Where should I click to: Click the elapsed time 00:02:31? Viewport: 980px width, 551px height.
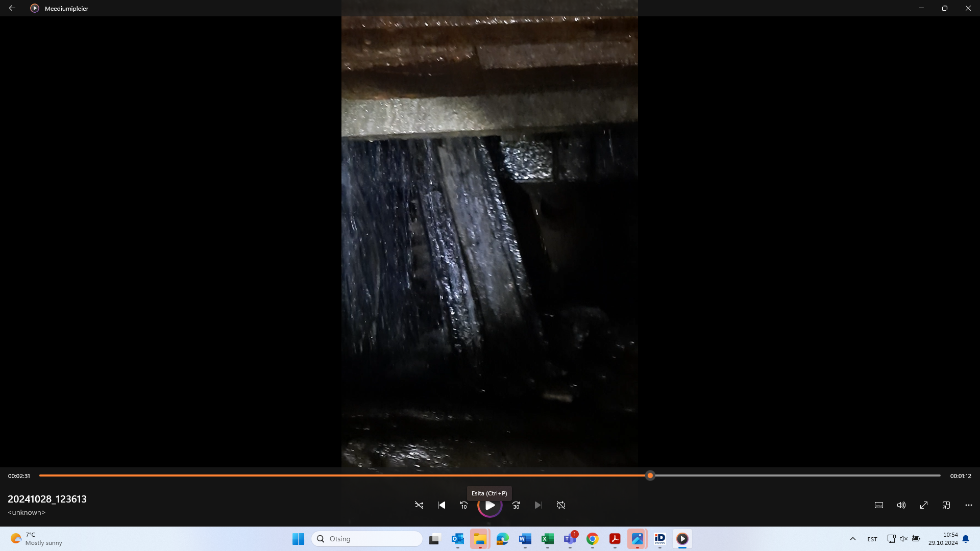coord(19,476)
